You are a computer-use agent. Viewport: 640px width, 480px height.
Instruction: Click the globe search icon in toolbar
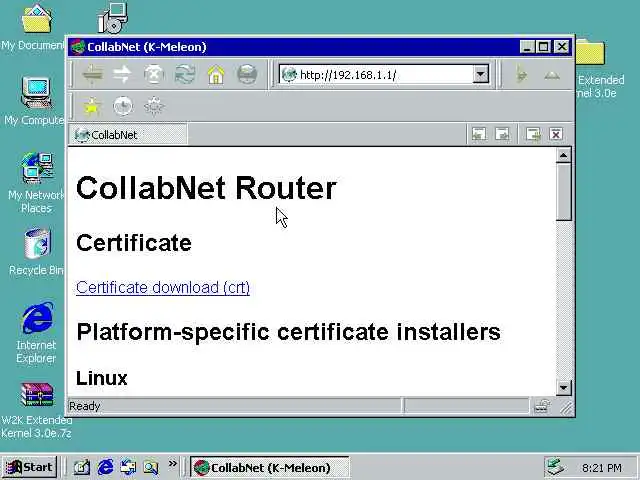click(247, 75)
